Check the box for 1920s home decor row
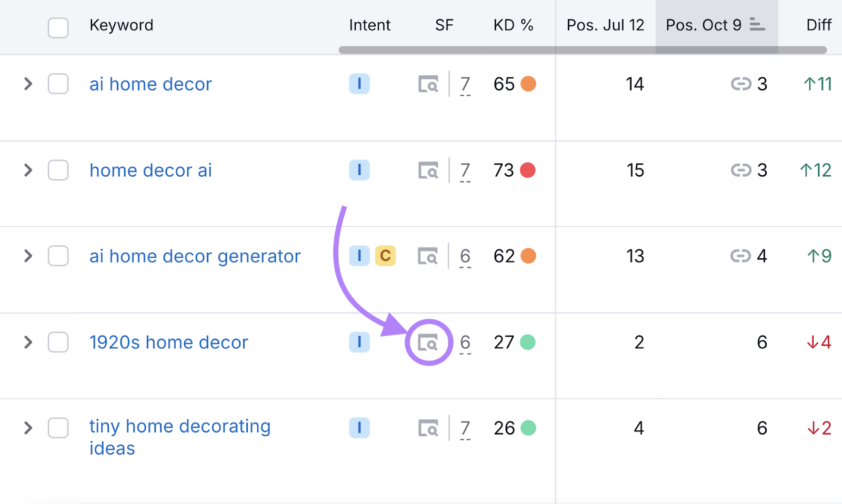This screenshot has width=842, height=504. coord(58,342)
